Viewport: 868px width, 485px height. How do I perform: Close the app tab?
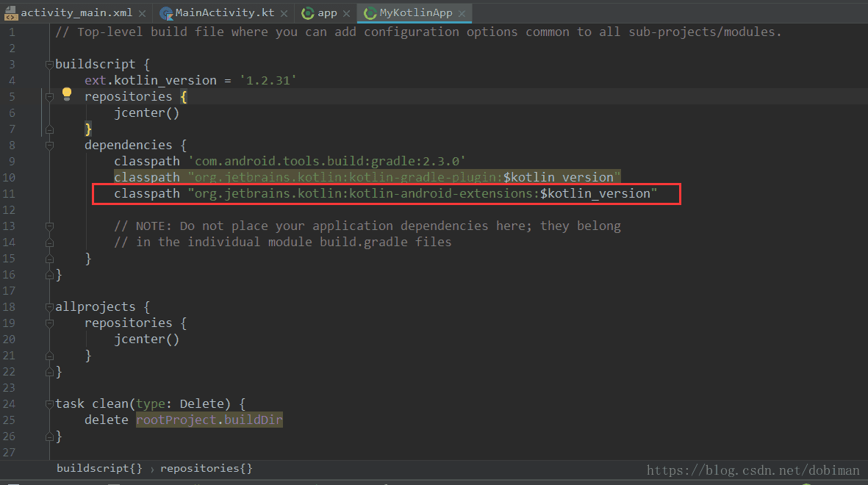point(346,12)
